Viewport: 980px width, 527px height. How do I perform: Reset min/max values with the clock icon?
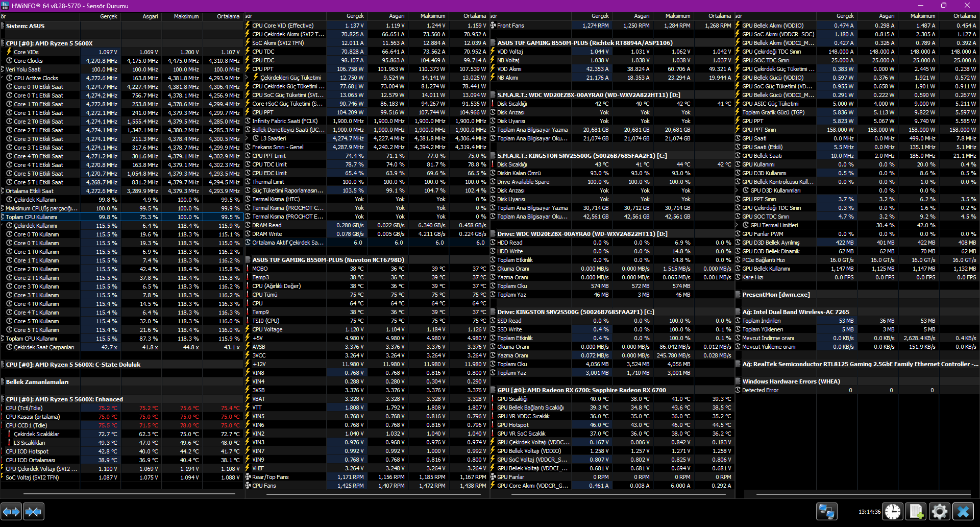coord(893,511)
